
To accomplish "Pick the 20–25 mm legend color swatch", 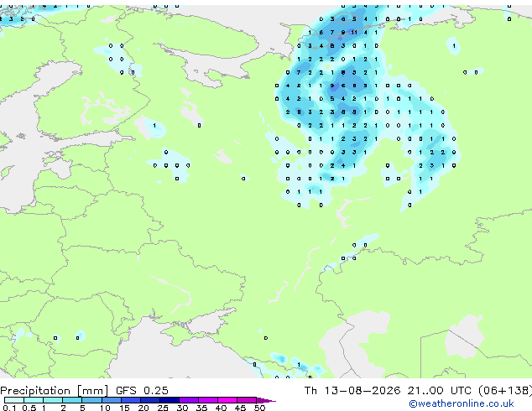I will pos(149,400).
